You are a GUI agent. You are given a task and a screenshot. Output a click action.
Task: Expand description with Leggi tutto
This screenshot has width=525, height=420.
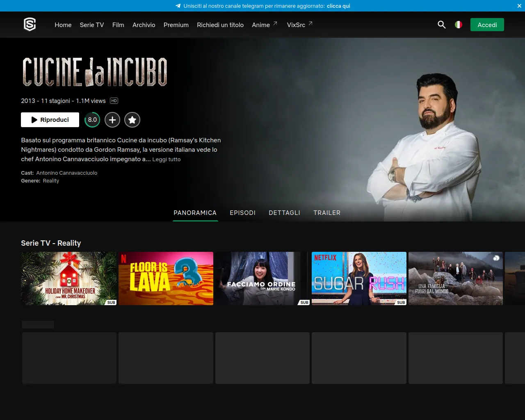coord(166,159)
